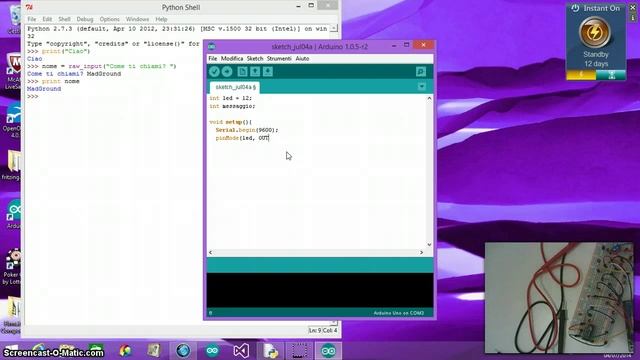Viewport: 640px width, 360px height.
Task: Click the Visual Studio taskbar icon
Action: coord(241,351)
